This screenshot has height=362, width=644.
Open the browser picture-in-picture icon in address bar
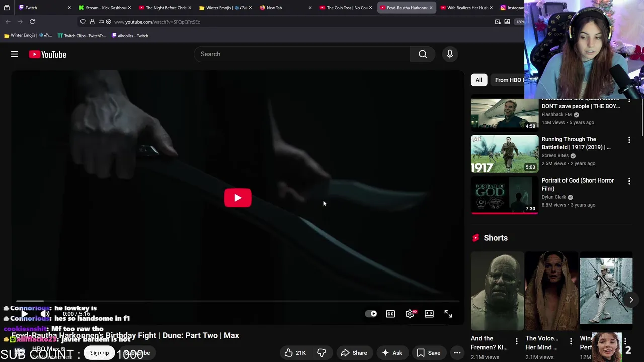coord(498,22)
